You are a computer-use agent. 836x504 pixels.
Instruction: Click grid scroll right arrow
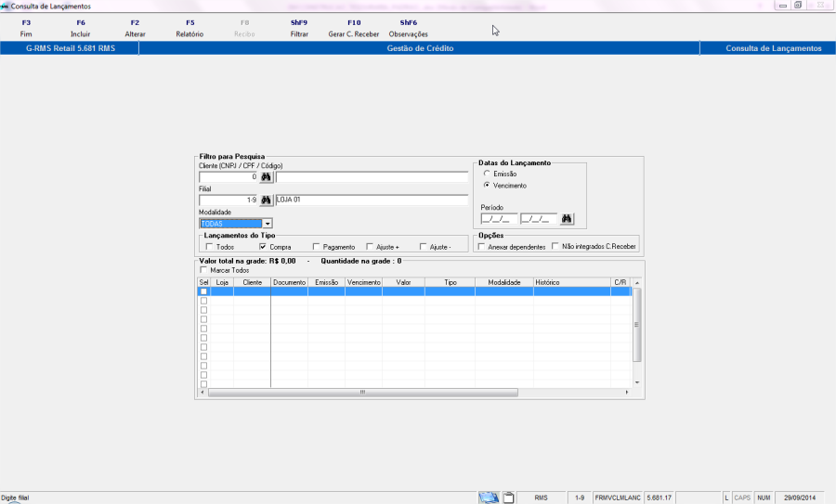pos(627,392)
